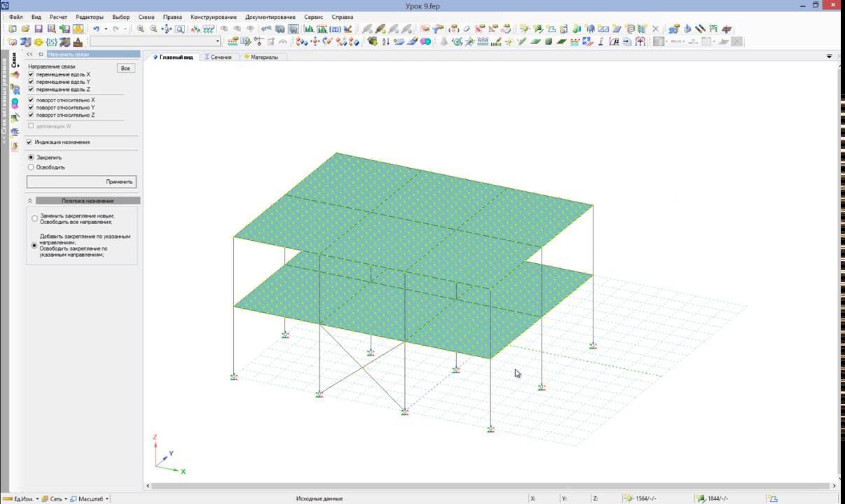Click the pan/move view arrows icon
Screen dimensions: 845x504
(x=167, y=29)
